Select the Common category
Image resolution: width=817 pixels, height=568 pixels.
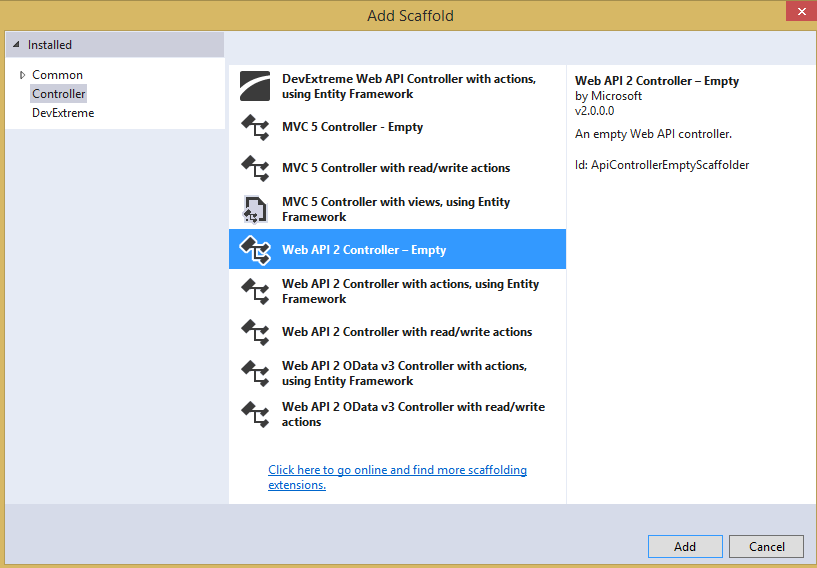tap(57, 75)
